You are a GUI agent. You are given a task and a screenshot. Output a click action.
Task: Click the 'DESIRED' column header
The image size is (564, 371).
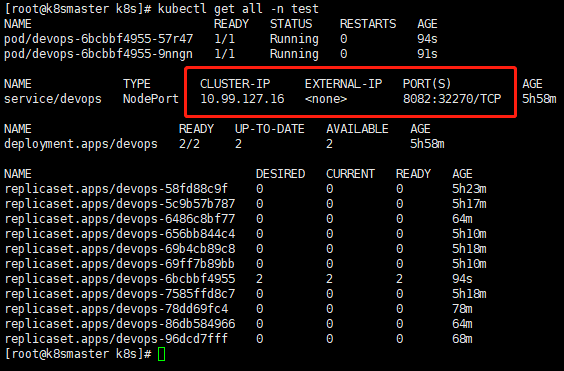click(x=281, y=174)
